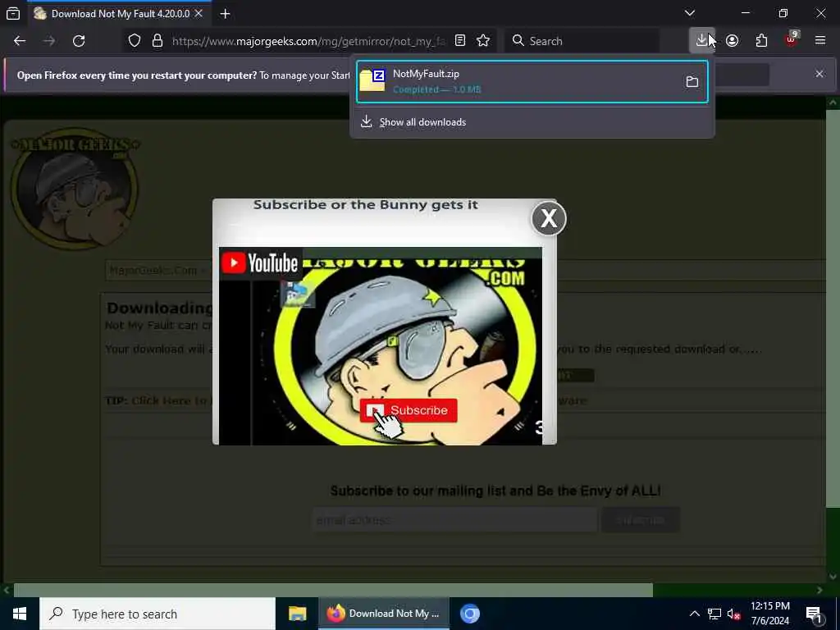This screenshot has height=630, width=840.
Task: Click the uBlock Origin extension icon
Action: (x=792, y=41)
